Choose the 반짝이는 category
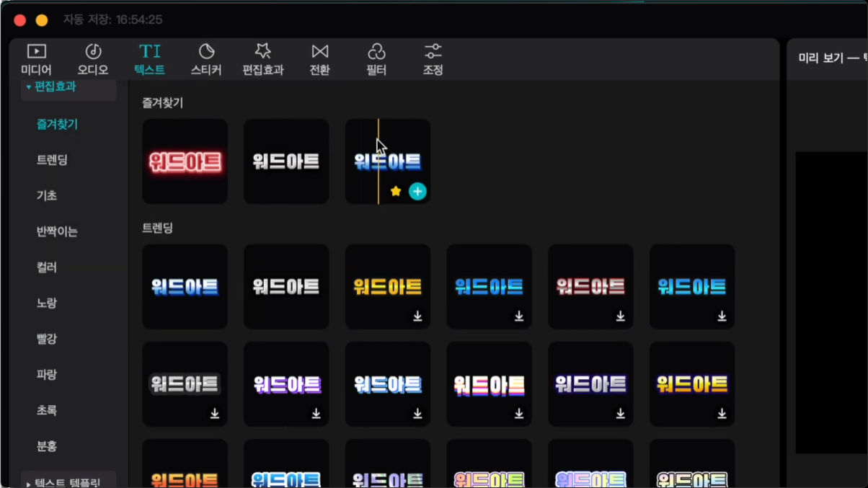 click(x=57, y=231)
